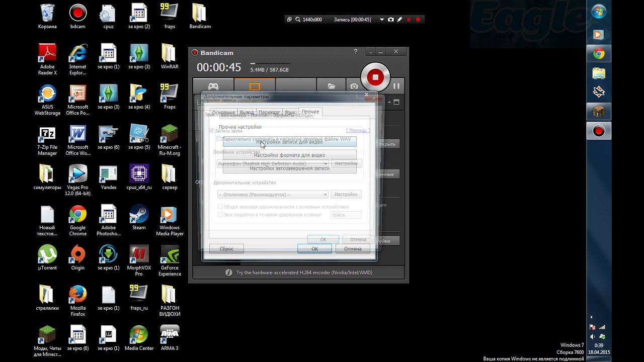The width and height of the screenshot is (644, 362).
Task: Open WinRAR desktop icon
Action: tap(170, 56)
